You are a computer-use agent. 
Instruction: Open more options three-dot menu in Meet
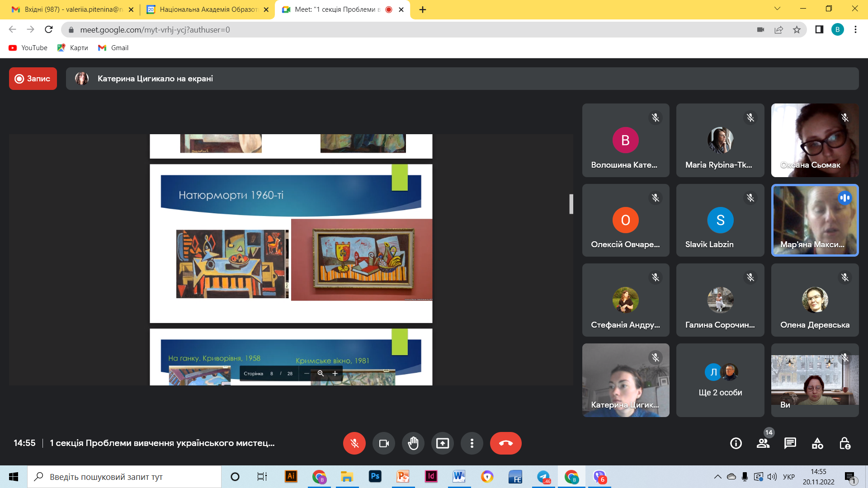coord(472,443)
